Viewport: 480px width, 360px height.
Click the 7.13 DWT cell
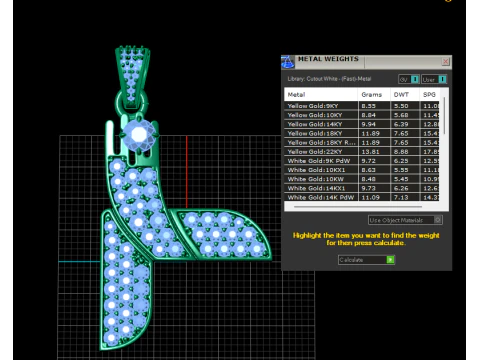coord(405,197)
